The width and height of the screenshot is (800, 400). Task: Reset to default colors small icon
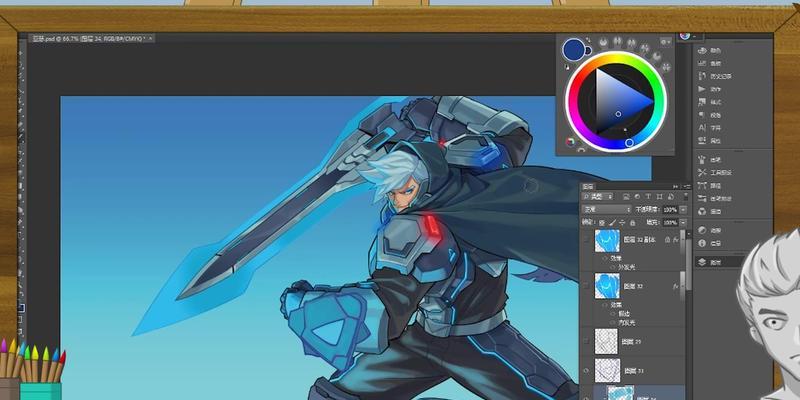coord(567,67)
